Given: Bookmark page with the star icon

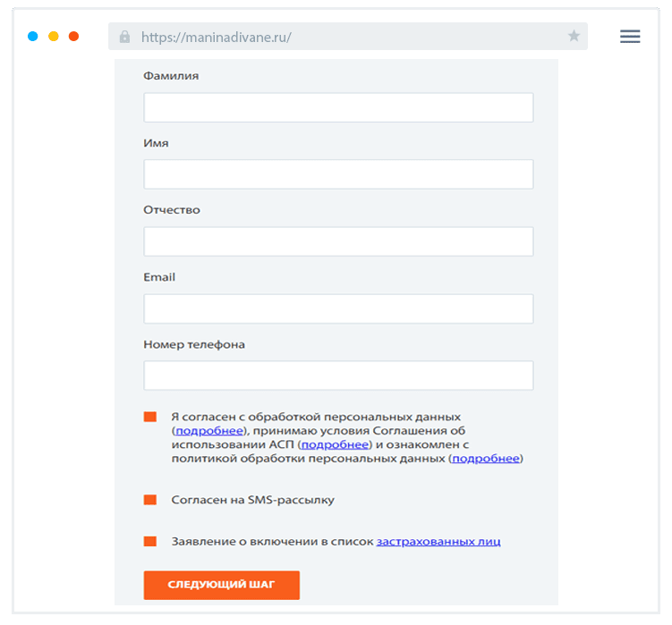Looking at the screenshot, I should pos(574,37).
